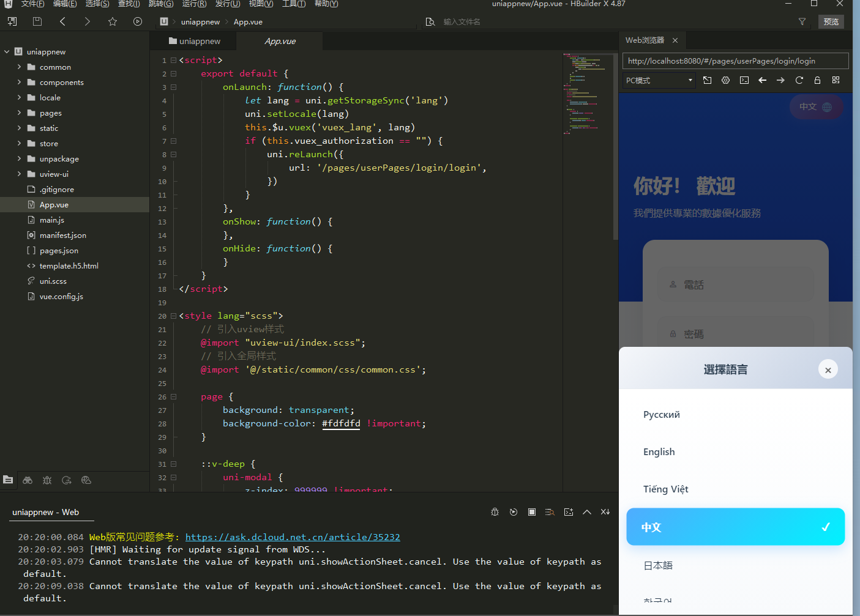Screen dimensions: 860x616
Task: Expand the store folder
Action: coord(19,143)
